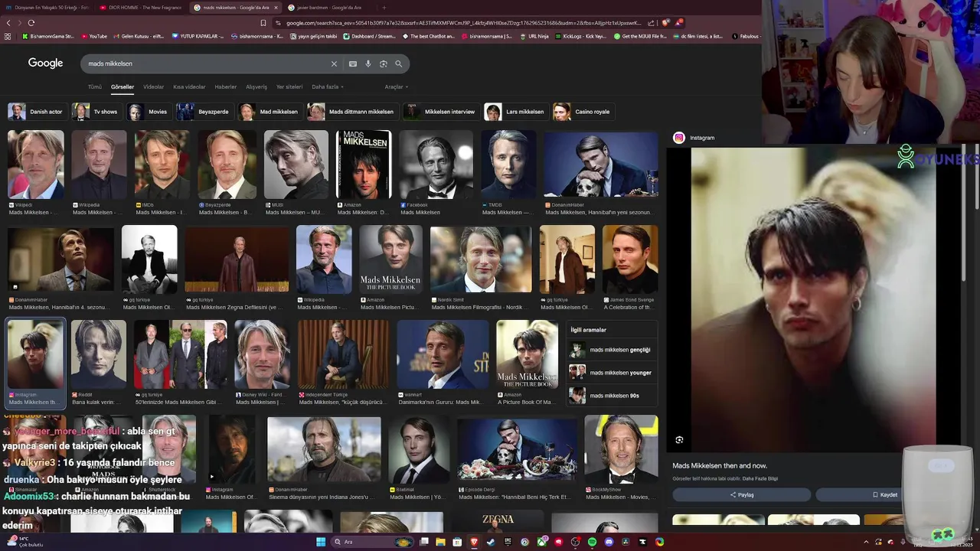This screenshot has height=551, width=980.
Task: Filter by Danish actor chip
Action: pyautogui.click(x=36, y=112)
